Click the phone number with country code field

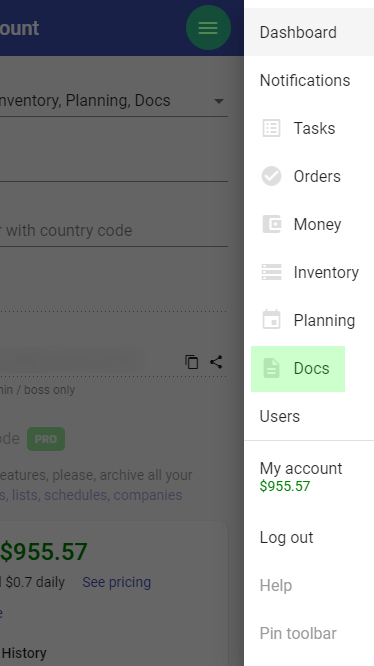[x=114, y=231]
